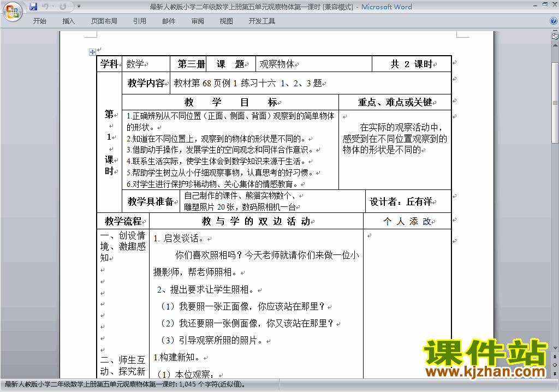The height and width of the screenshot is (392, 559).
Task: Click the vertical scrollbar down arrow
Action: point(555,348)
